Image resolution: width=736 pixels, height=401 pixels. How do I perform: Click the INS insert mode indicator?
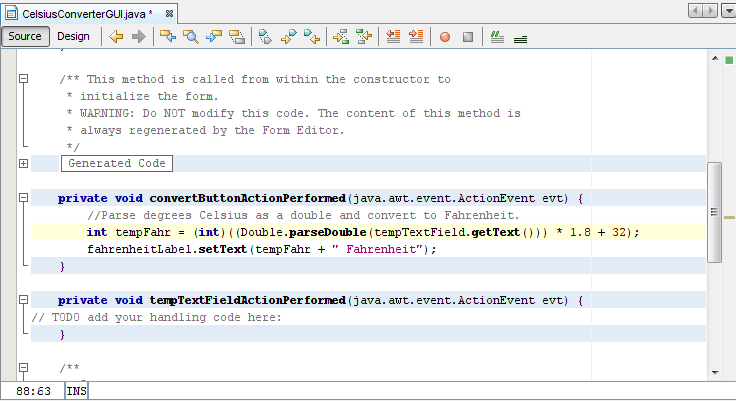point(77,391)
